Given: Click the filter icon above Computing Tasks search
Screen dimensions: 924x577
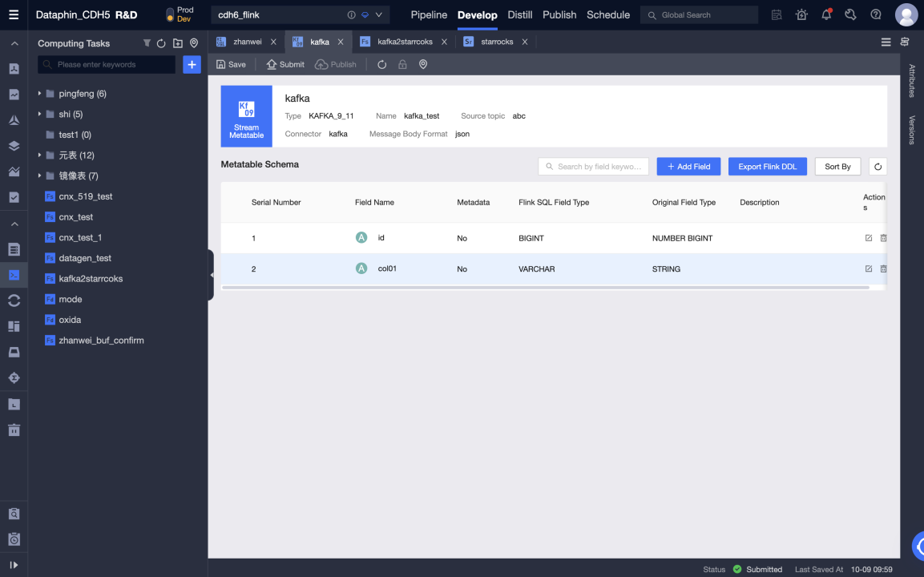Looking at the screenshot, I should pos(146,42).
